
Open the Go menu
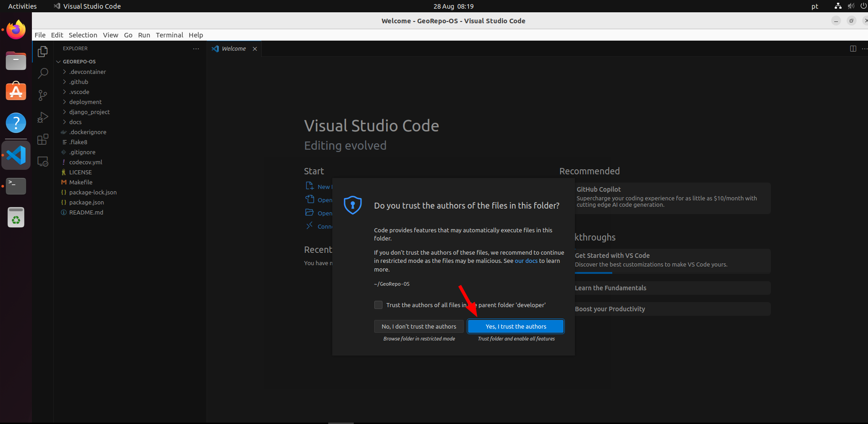(x=128, y=35)
